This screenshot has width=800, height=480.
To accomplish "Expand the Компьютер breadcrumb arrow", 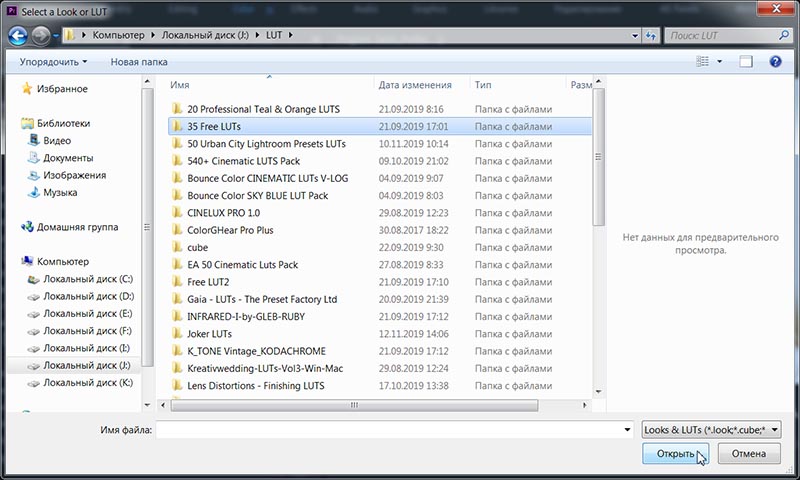I will 152,35.
